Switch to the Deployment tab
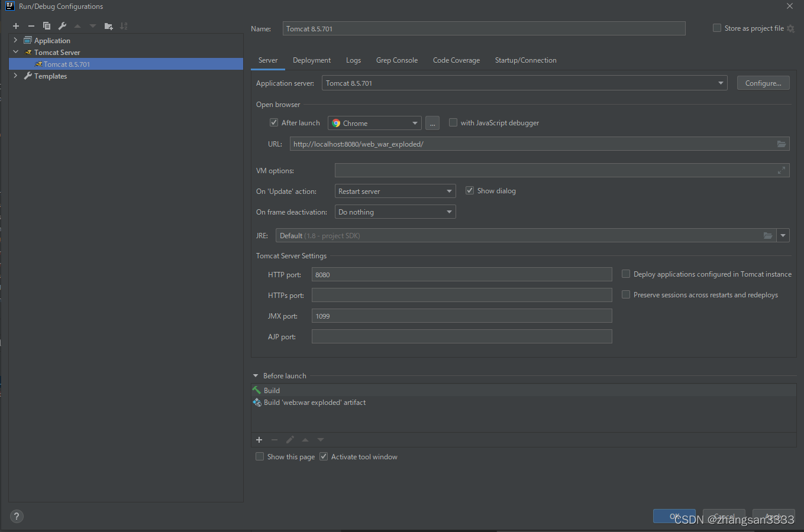This screenshot has height=532, width=804. click(312, 60)
